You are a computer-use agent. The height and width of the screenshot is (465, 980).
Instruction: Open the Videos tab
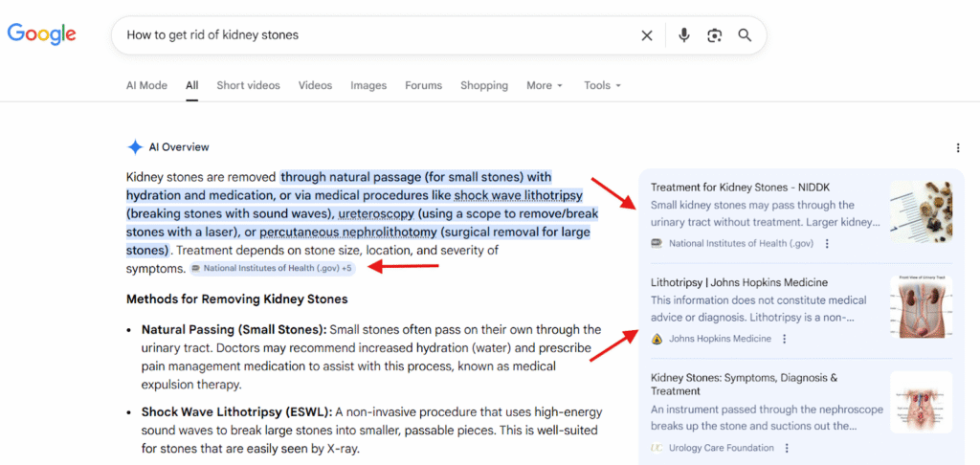pyautogui.click(x=315, y=85)
